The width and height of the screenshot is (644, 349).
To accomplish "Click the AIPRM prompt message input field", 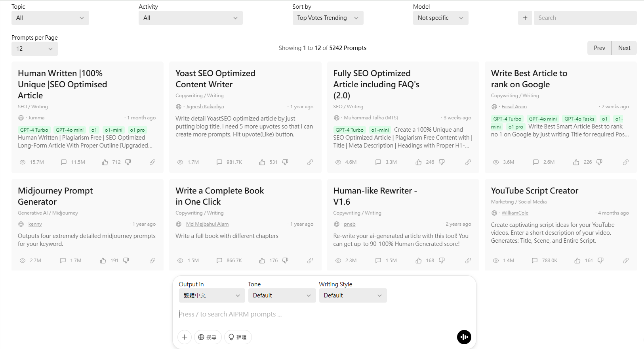I will point(315,314).
